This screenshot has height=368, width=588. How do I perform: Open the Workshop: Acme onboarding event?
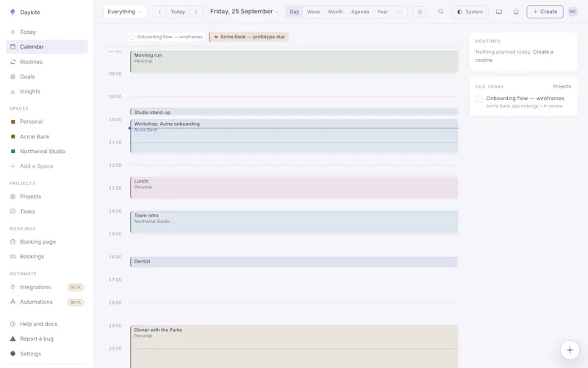294,136
